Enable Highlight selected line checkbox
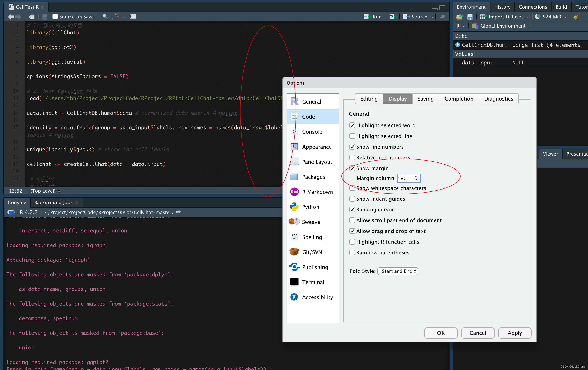Screen dimensions: 588x370 (352, 136)
